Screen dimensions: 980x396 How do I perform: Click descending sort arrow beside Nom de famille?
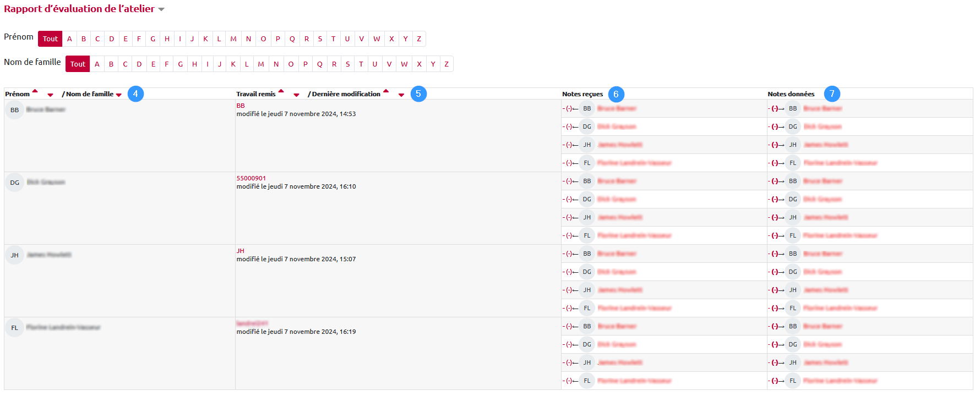pyautogui.click(x=119, y=95)
